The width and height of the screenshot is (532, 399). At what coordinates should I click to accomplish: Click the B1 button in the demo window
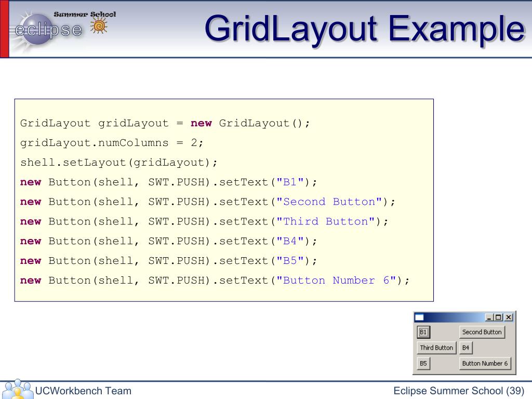423,332
